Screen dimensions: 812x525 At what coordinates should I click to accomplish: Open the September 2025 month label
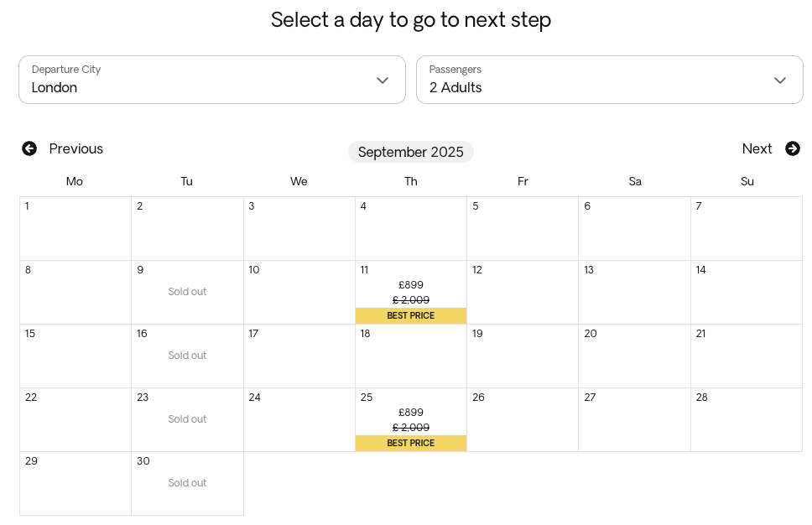[x=411, y=152]
